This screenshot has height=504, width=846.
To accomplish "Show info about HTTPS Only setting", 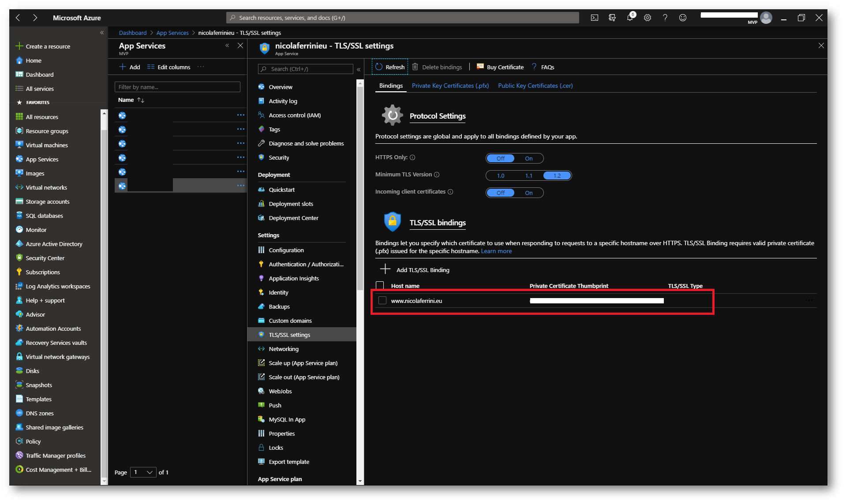I will [412, 157].
